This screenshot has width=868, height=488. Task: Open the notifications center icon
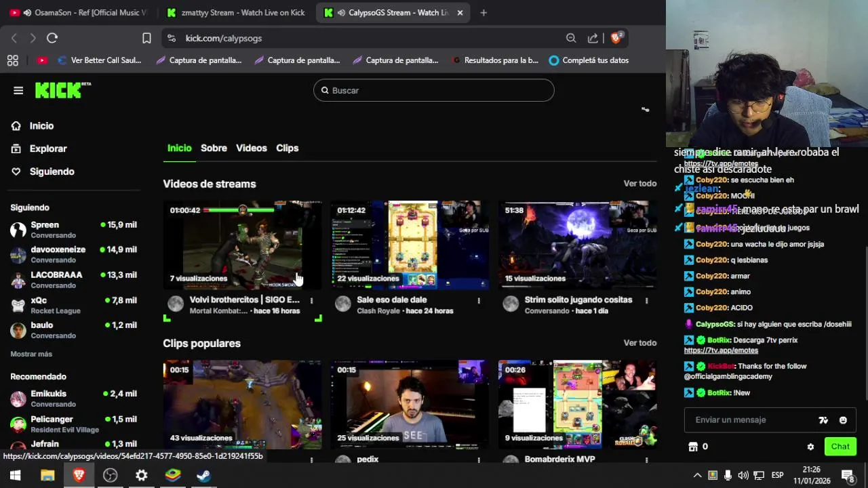847,475
